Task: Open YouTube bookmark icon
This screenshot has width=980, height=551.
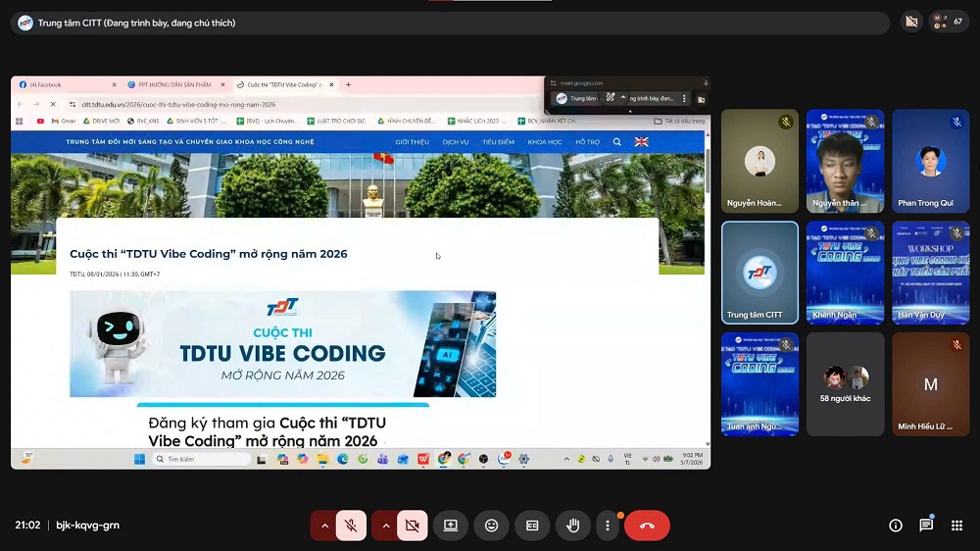Action: pyautogui.click(x=40, y=121)
